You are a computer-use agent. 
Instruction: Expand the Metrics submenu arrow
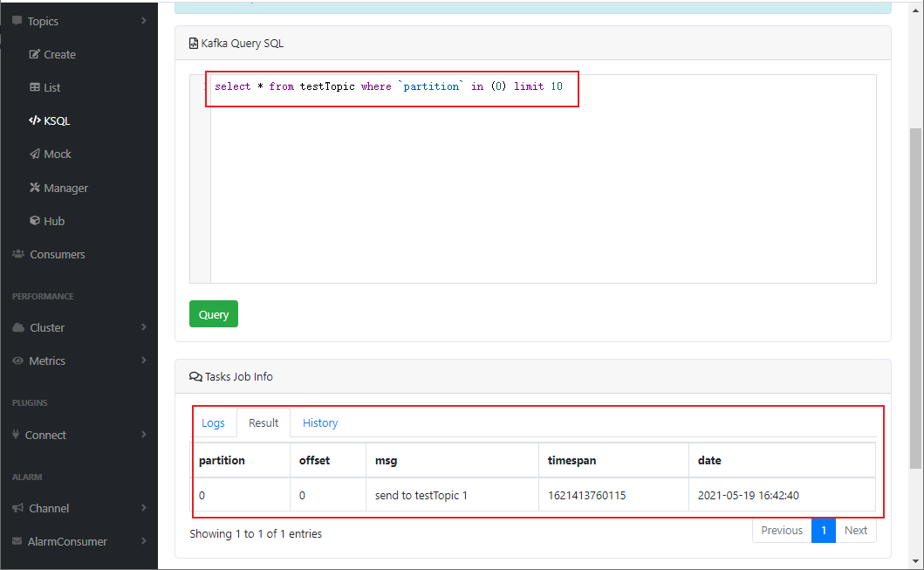coord(144,361)
